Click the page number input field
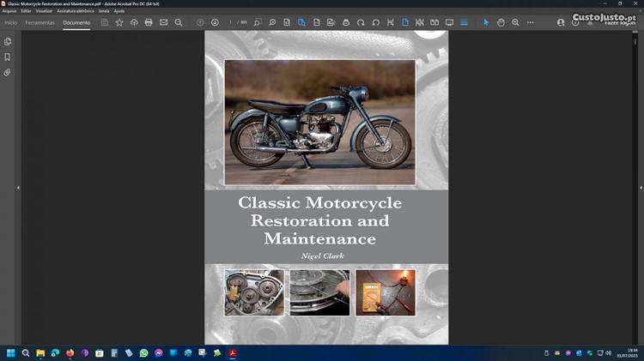Viewport: 644px width, 361px height. pos(232,22)
